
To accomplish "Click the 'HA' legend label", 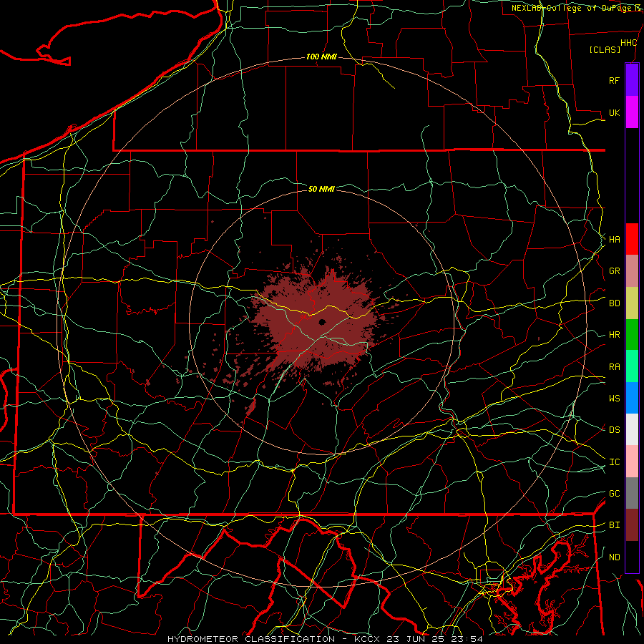I will pos(614,239).
